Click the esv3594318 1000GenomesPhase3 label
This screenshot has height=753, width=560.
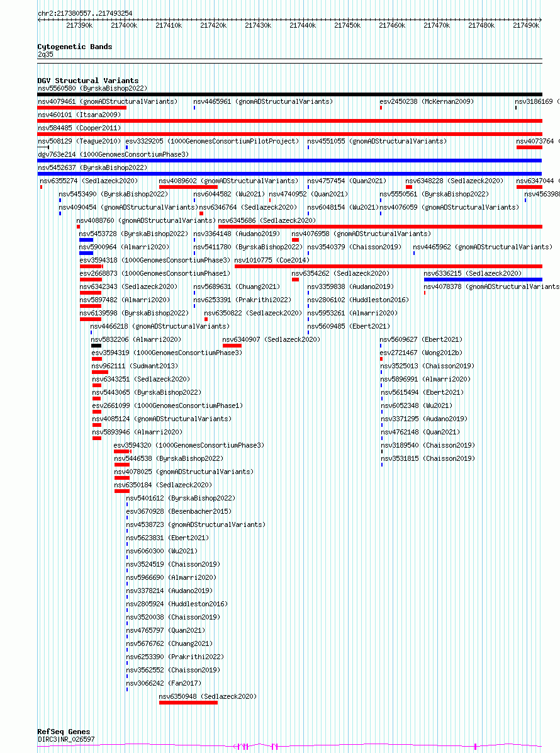click(x=155, y=260)
